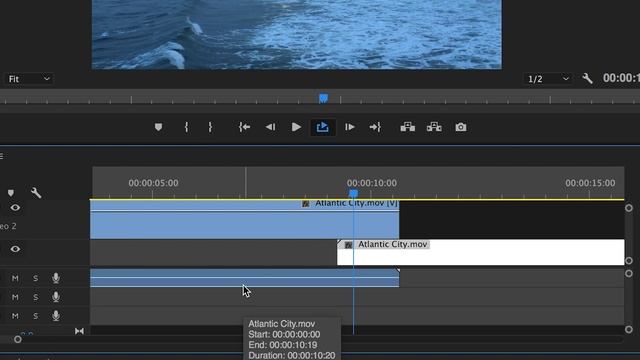Screen dimensions: 640x360
Task: Open Program Monitor settings wrench
Action: tap(587, 78)
